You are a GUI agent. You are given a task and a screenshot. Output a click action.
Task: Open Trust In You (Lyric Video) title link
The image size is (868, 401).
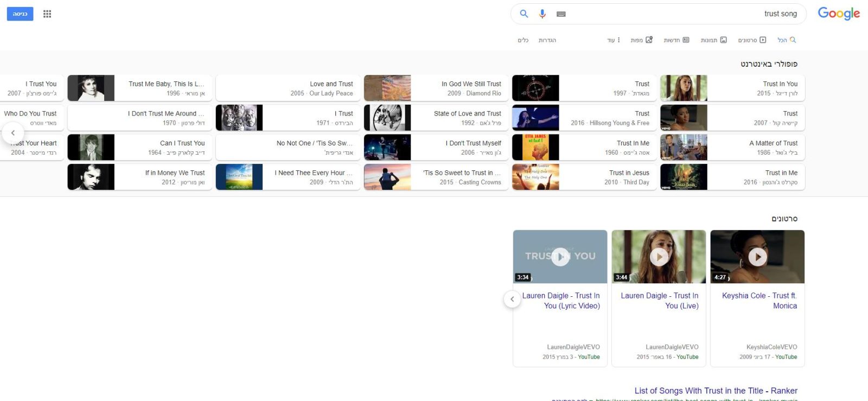[x=561, y=301]
